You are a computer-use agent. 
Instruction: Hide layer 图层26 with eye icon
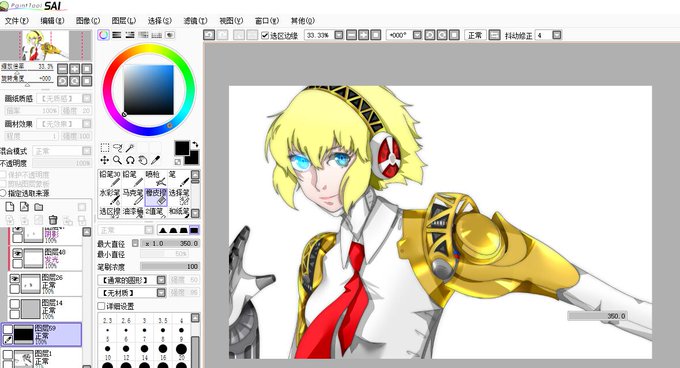pyautogui.click(x=15, y=279)
